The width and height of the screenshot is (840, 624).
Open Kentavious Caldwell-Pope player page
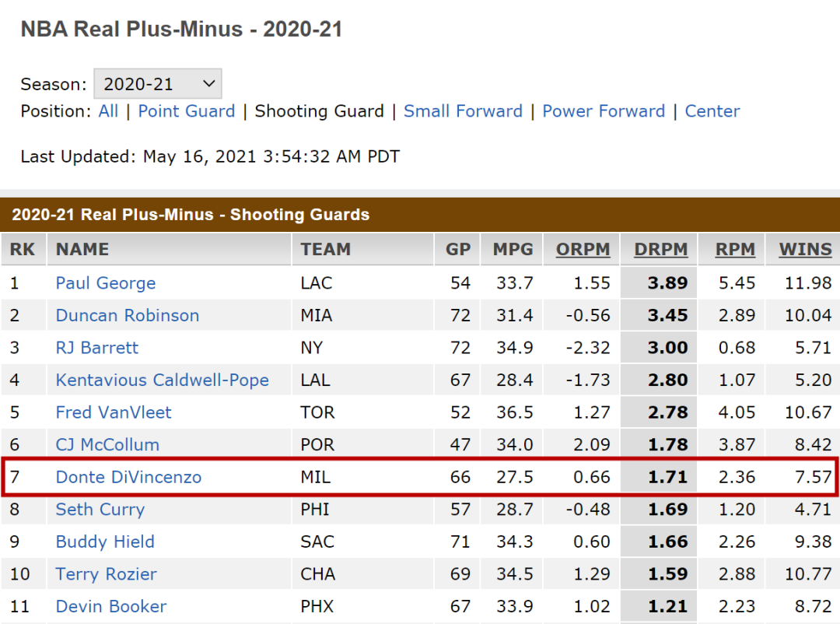163,380
